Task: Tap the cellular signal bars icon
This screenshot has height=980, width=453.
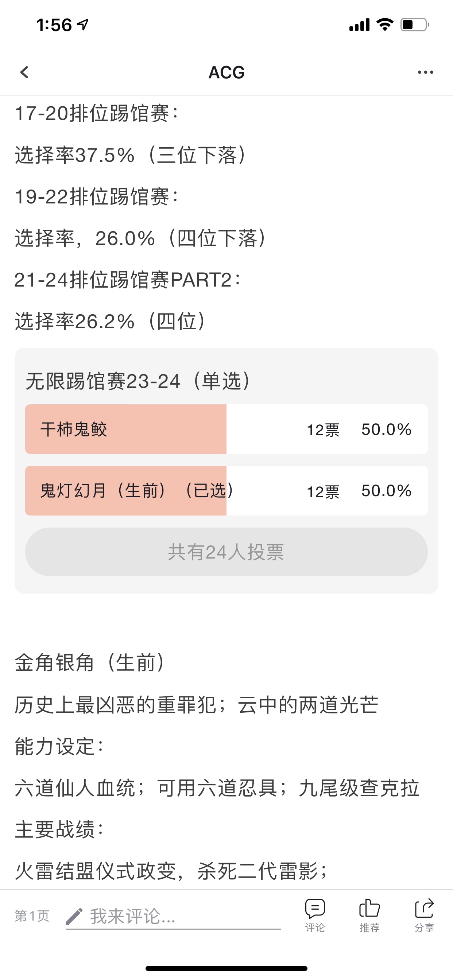Action: (359, 25)
